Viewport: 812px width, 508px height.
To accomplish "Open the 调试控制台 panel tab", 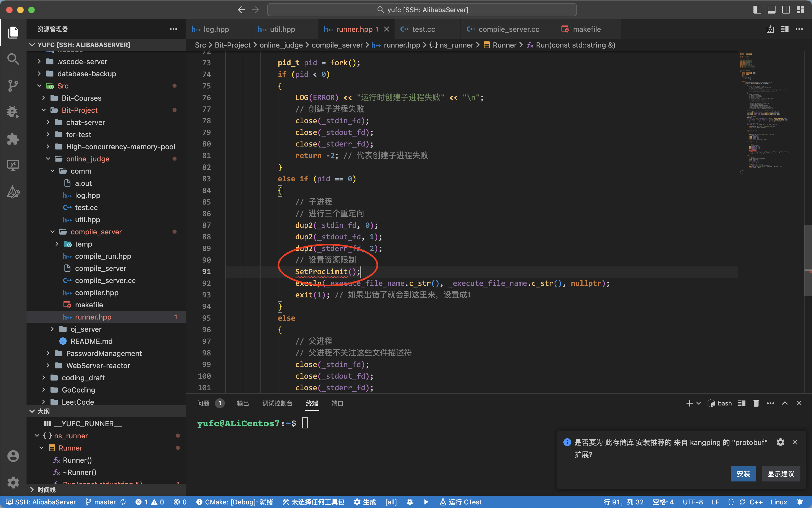I will click(277, 403).
